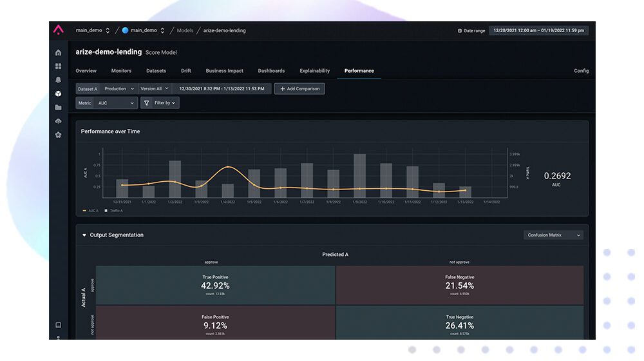
Task: Click the tallest traffic bar at 1/9/2022
Action: click(360, 176)
